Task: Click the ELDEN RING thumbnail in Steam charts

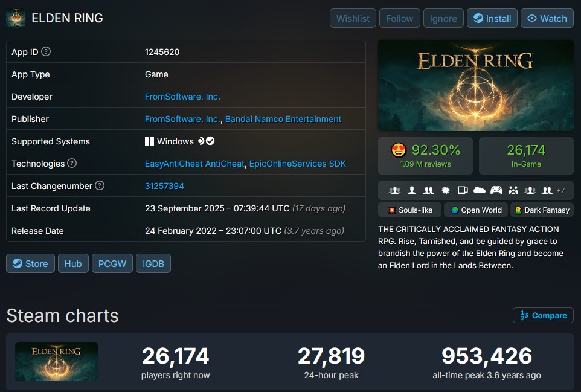Action: click(x=56, y=362)
